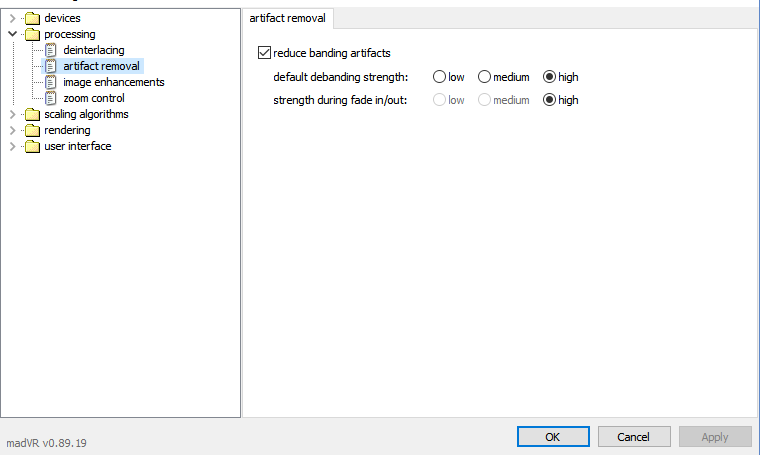
Task: Click the deinterlacing page icon
Action: tap(51, 50)
